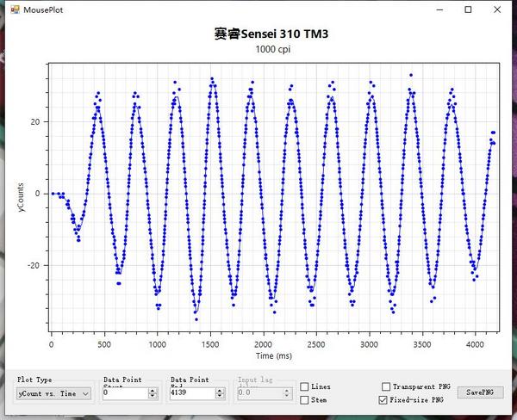Open the Plot Type dropdown
This screenshot has width=517, height=420.
tap(53, 393)
